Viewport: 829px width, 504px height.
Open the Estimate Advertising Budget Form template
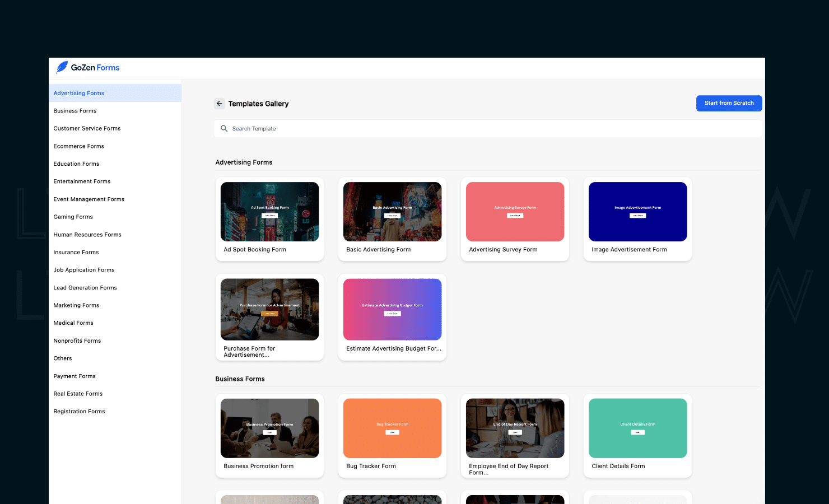[x=392, y=309]
